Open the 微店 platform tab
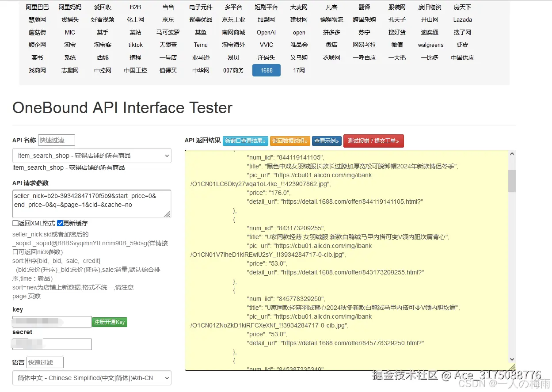This screenshot has width=552, height=392. [x=331, y=45]
